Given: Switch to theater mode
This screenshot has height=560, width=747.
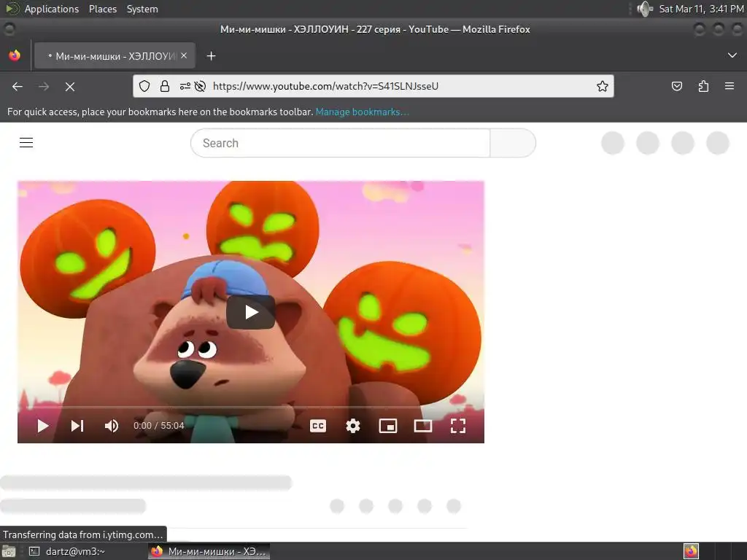Looking at the screenshot, I should (423, 426).
